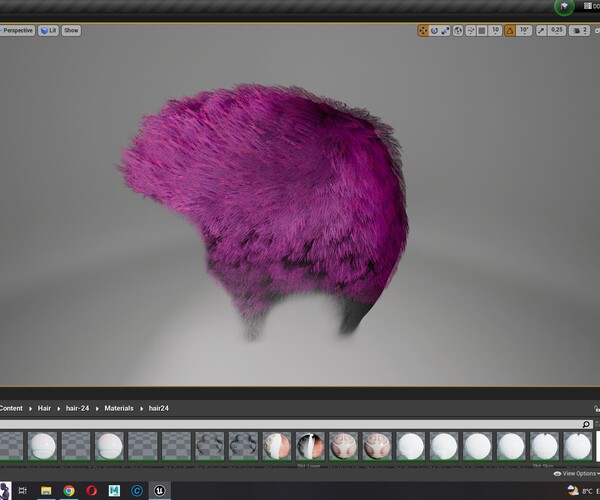Expand the arrow after Content breadcrumb
600x500 pixels.
30,409
